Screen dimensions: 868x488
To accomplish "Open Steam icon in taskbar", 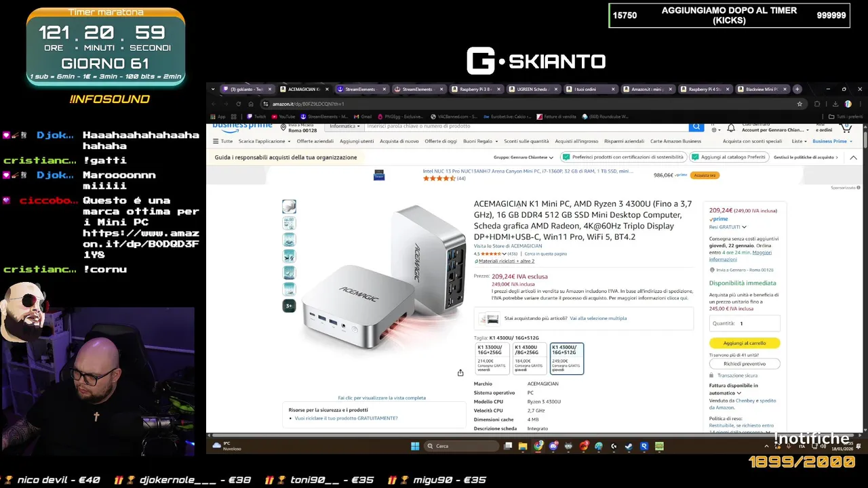I will click(629, 446).
